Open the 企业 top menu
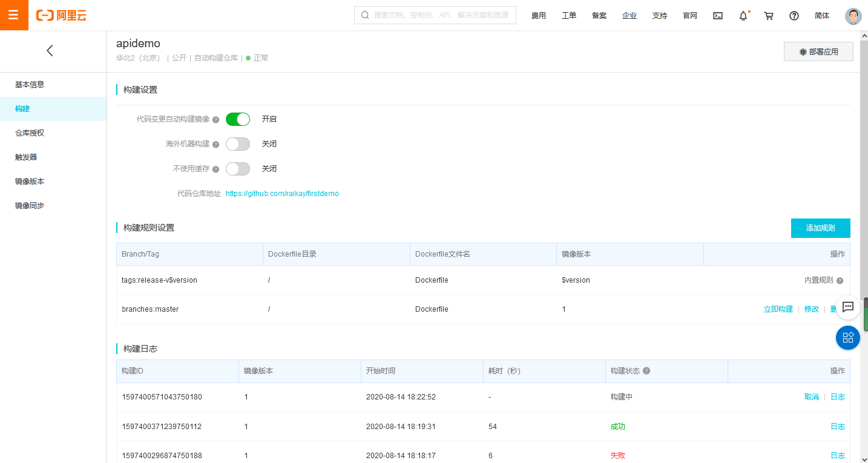Image resolution: width=868 pixels, height=463 pixels. pyautogui.click(x=630, y=16)
